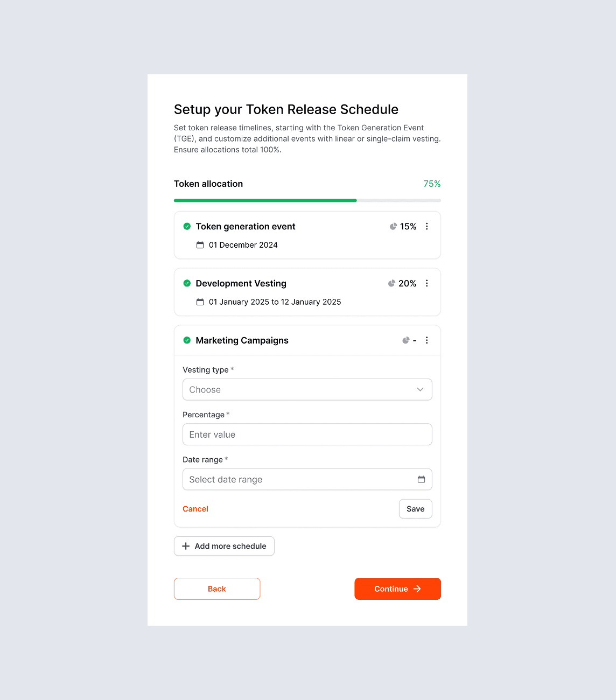The image size is (616, 700).
Task: Click green check on Token generation event
Action: 187,226
